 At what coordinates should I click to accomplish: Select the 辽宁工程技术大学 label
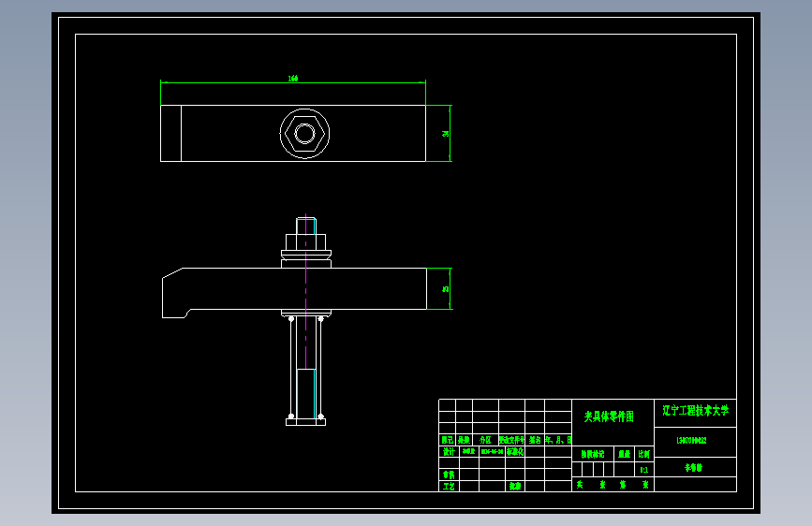[696, 411]
